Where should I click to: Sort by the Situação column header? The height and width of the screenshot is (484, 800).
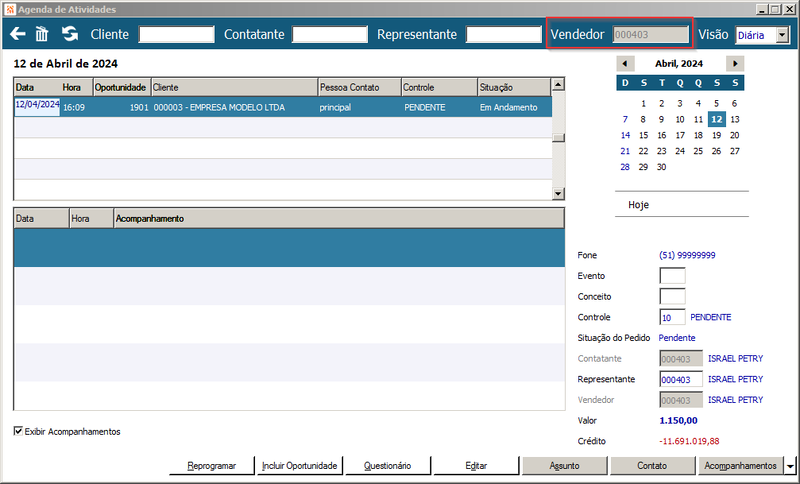click(x=514, y=87)
